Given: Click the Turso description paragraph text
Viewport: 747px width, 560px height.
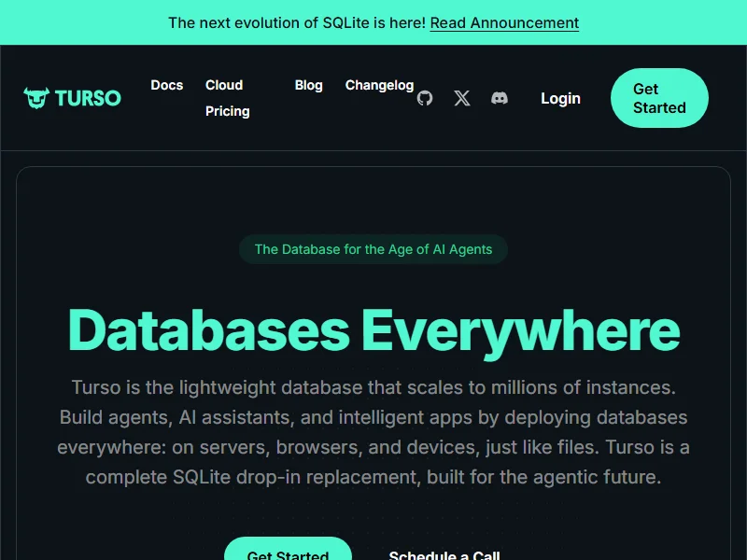Looking at the screenshot, I should click(x=373, y=431).
